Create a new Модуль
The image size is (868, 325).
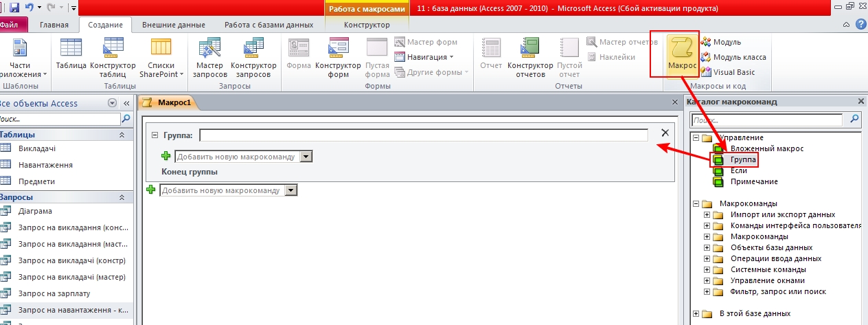click(x=721, y=42)
